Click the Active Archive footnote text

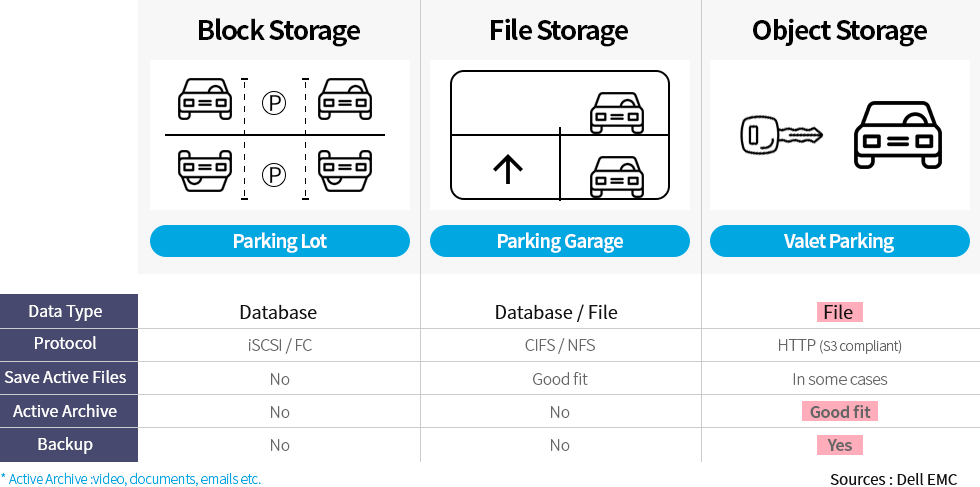[x=131, y=479]
